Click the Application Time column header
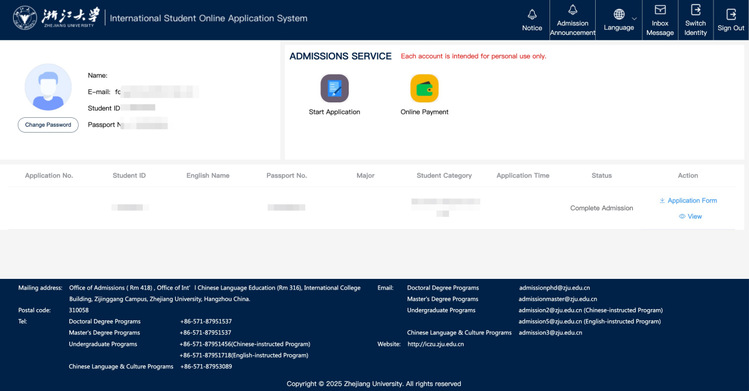Image resolution: width=749 pixels, height=391 pixels. [523, 176]
